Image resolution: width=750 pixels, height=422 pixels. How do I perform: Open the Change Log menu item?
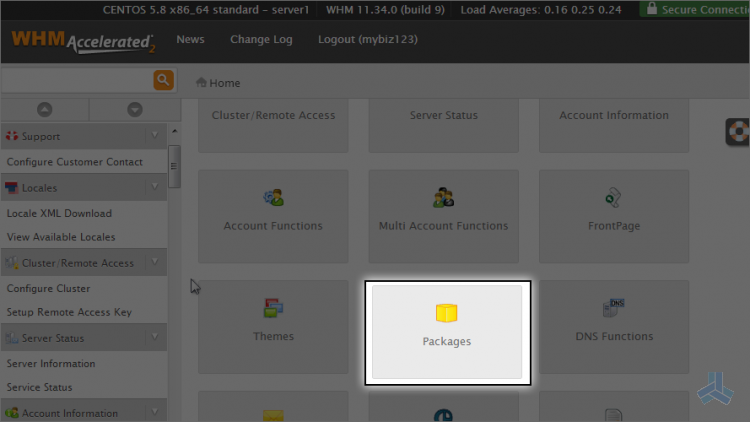click(261, 39)
